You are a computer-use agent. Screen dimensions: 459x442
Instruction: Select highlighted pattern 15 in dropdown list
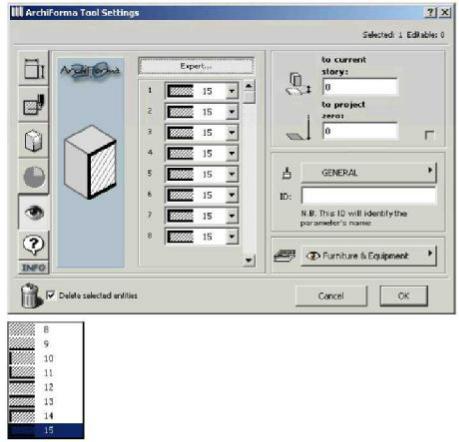tap(46, 430)
